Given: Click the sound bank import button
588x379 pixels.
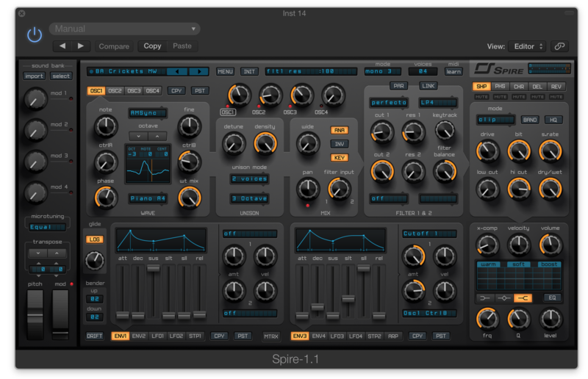Looking at the screenshot, I should (x=34, y=76).
